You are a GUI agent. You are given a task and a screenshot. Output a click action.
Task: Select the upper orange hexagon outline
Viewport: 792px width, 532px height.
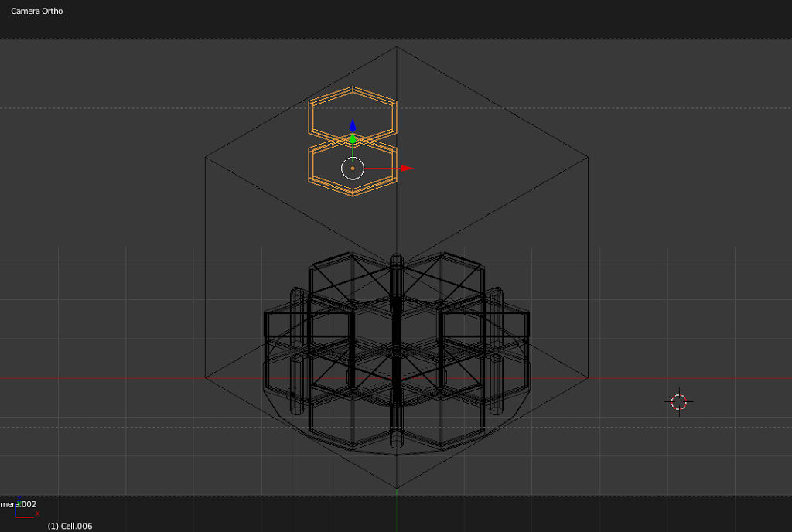[x=353, y=90]
